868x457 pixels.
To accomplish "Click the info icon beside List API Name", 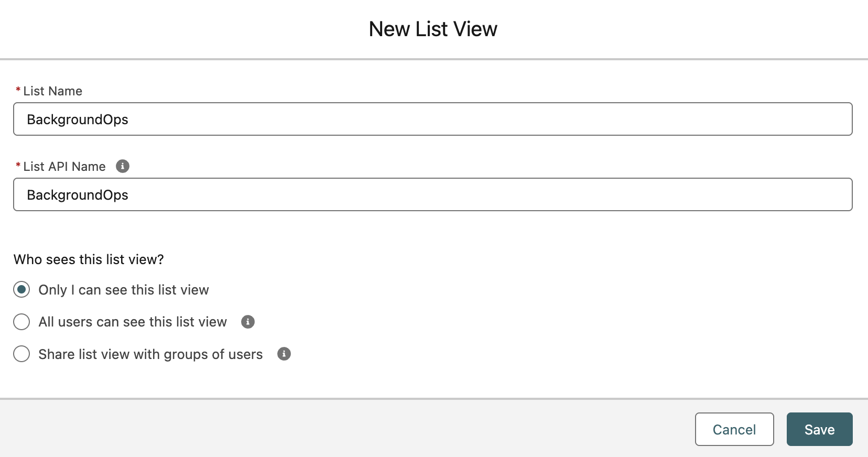I will (x=123, y=166).
